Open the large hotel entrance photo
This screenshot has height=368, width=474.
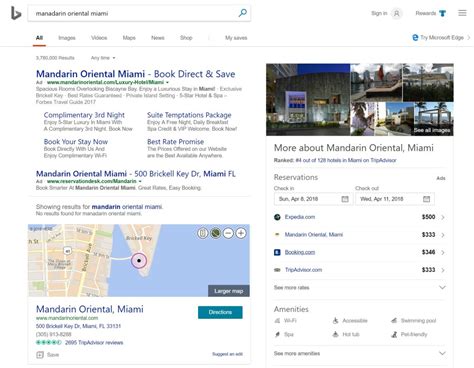(x=308, y=100)
